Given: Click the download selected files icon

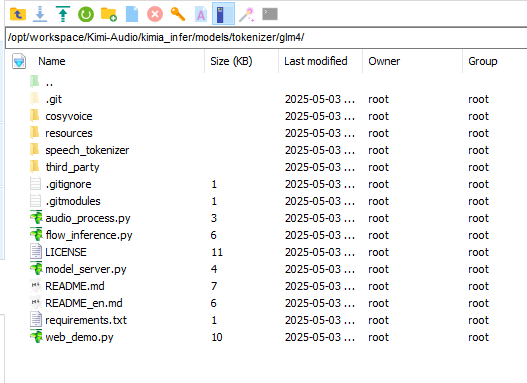Looking at the screenshot, I should point(40,14).
